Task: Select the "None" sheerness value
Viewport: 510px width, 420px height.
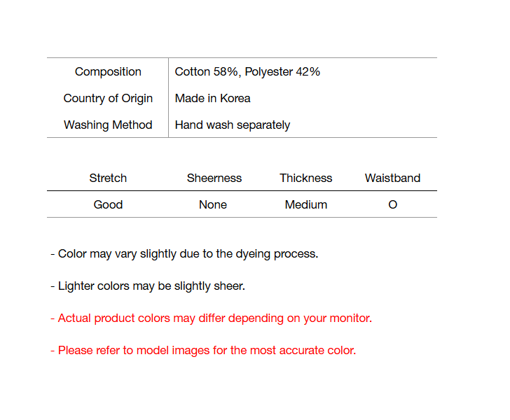Action: 213,204
